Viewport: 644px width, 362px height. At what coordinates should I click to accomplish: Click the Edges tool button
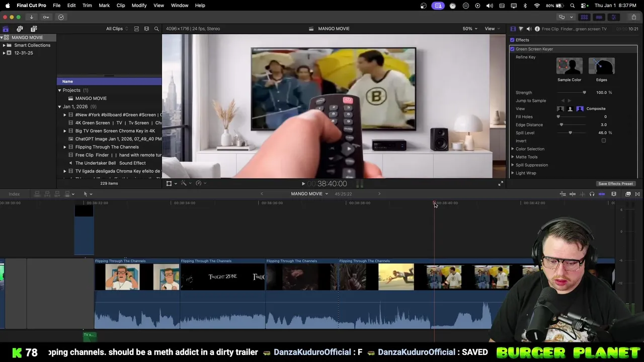(601, 66)
